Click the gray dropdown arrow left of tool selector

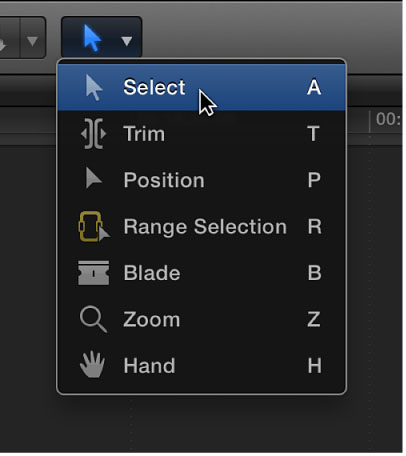32,41
